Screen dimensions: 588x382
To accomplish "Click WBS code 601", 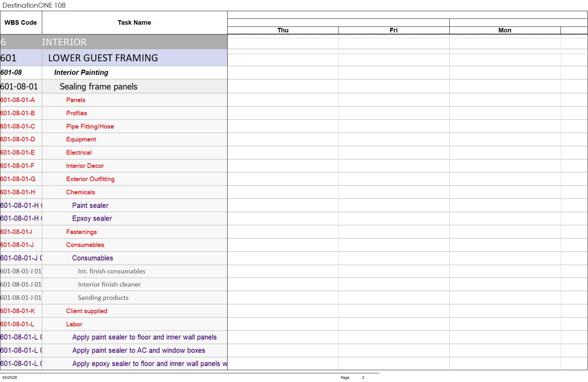I will [8, 58].
